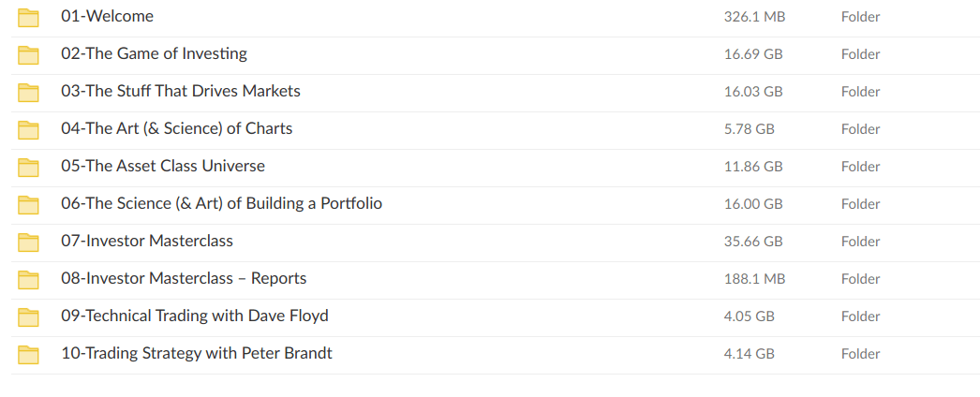Select the 07-Investor Masterclass folder icon
The height and width of the screenshot is (397, 980).
tap(29, 242)
